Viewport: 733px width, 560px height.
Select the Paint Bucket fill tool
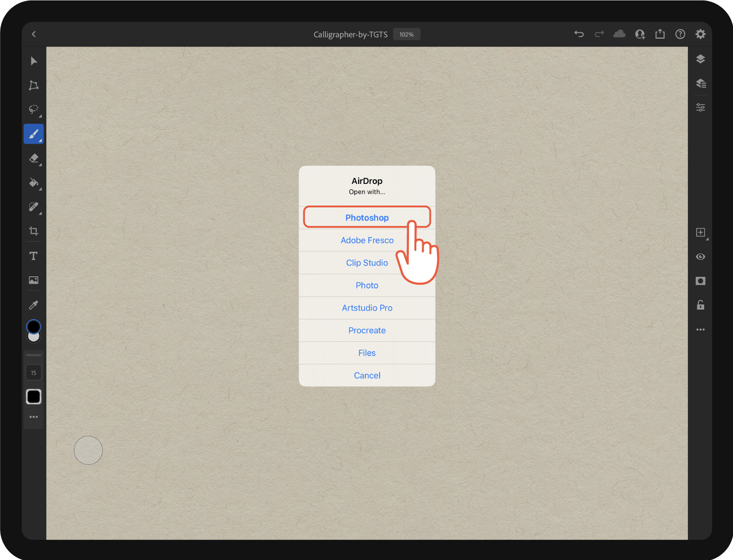click(34, 183)
